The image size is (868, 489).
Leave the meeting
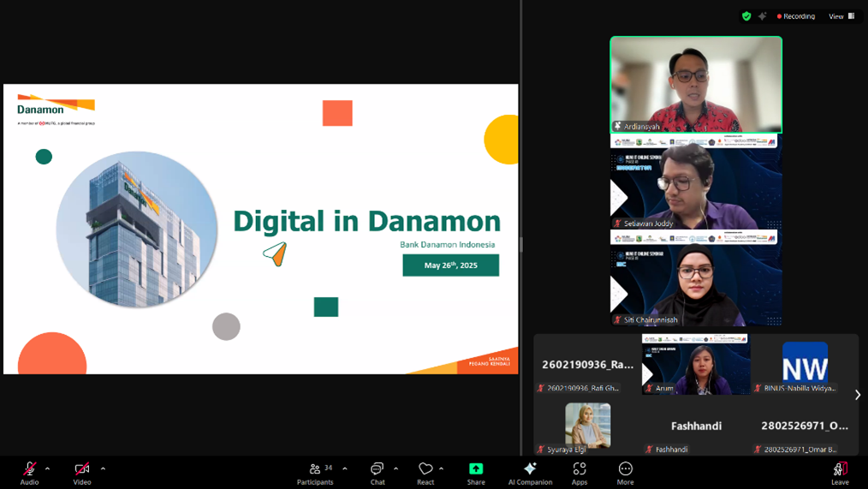[840, 474]
